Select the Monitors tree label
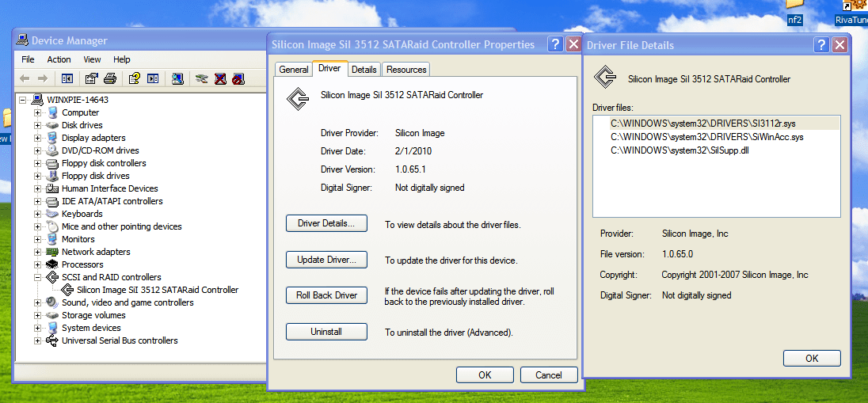The height and width of the screenshot is (403, 868). coord(78,239)
